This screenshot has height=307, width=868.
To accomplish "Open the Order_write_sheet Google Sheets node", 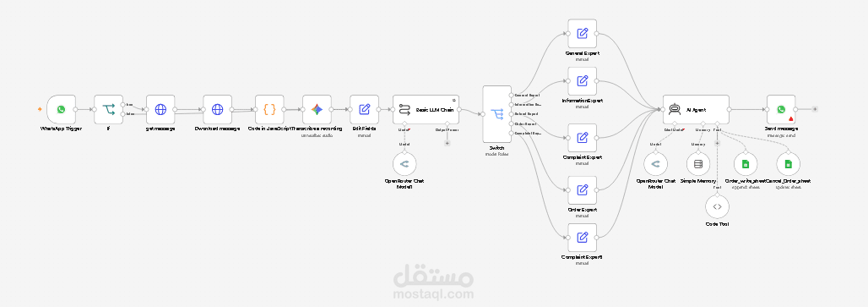I will [746, 164].
